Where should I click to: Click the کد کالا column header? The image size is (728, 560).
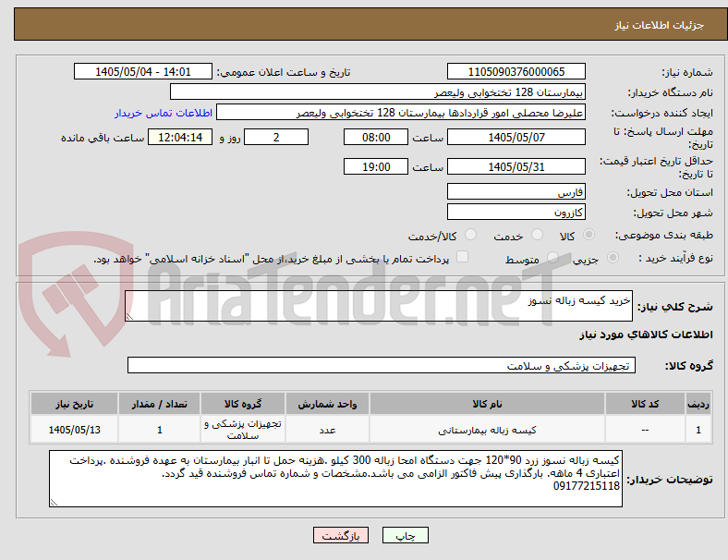point(645,404)
